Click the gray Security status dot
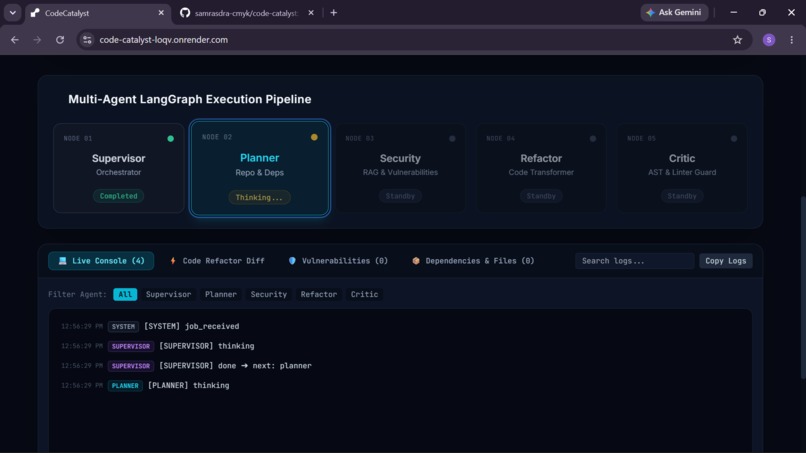Image resolution: width=806 pixels, height=453 pixels. [x=452, y=138]
